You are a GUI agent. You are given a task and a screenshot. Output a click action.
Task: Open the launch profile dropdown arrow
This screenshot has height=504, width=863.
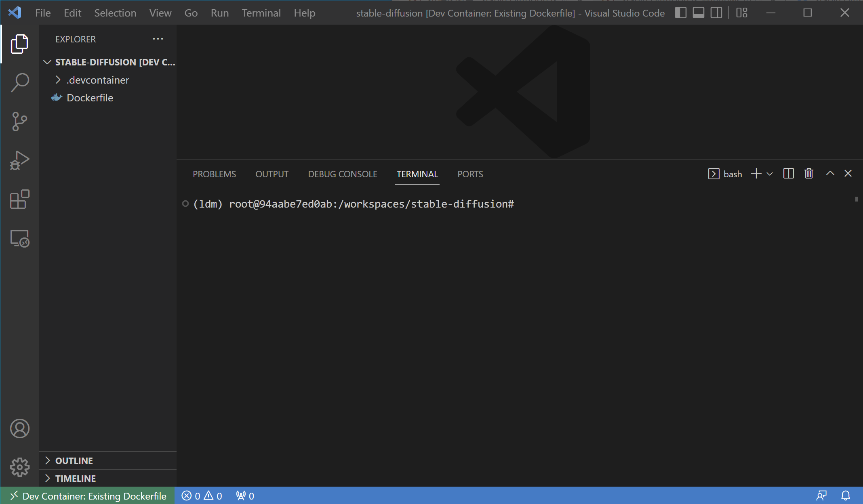point(770,174)
